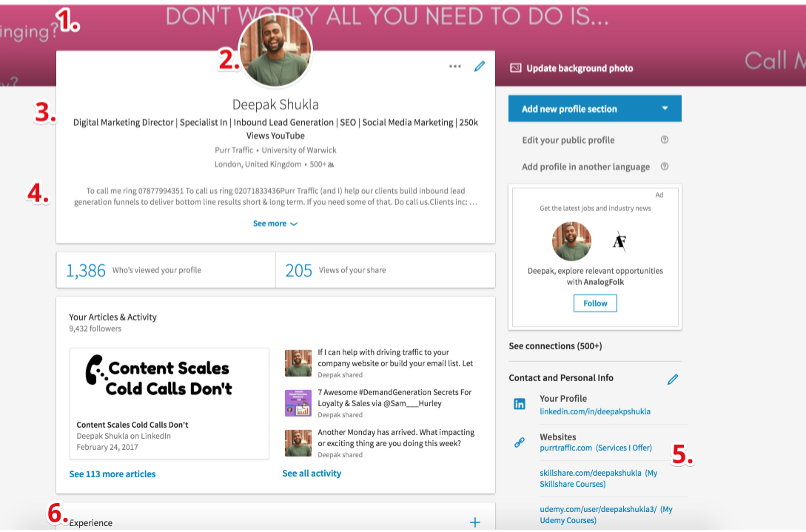Edit Contact and Personal Info via pencil icon
The width and height of the screenshot is (806, 532).
673,379
